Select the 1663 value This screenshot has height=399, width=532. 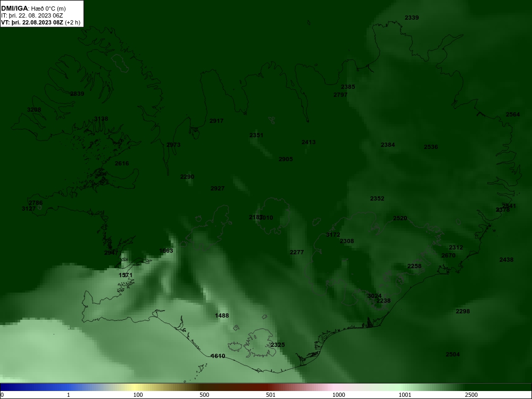point(166,251)
